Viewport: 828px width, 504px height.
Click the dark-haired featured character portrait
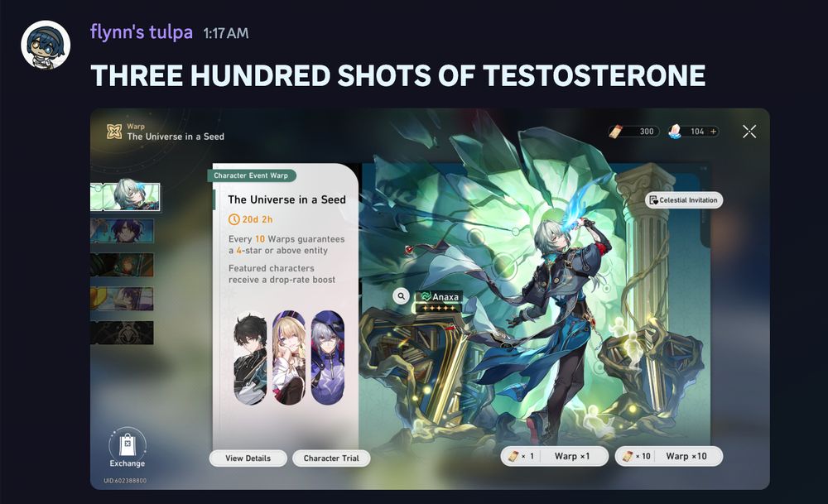(250, 358)
